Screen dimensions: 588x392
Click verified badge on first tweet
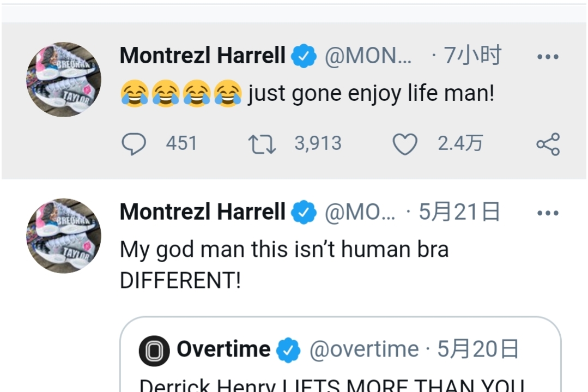point(304,56)
